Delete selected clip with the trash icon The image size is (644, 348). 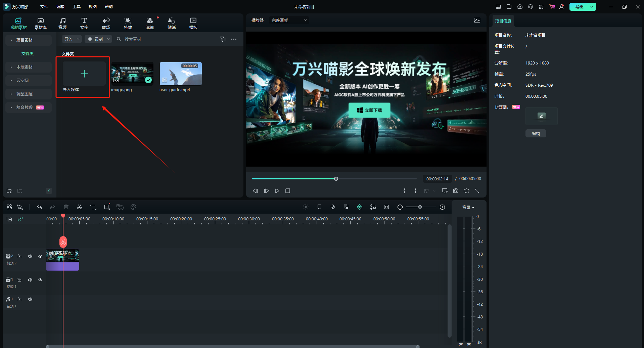(66, 207)
